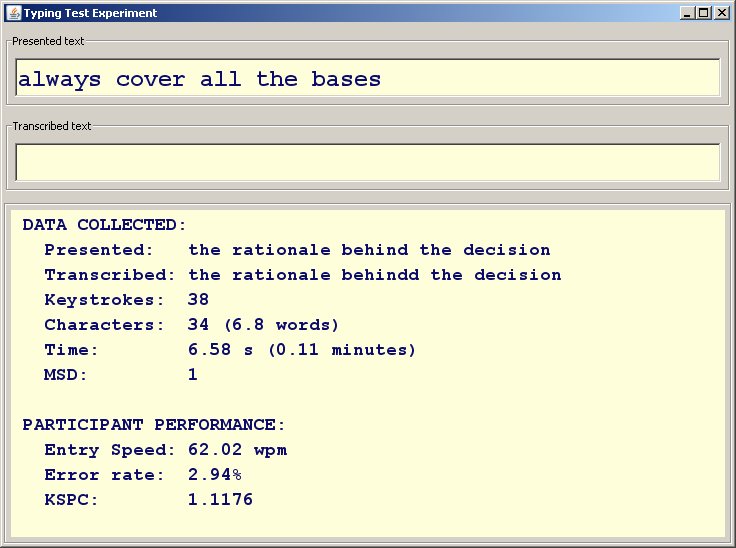Click the "Presented text" group label
The width and height of the screenshot is (736, 548).
point(48,42)
